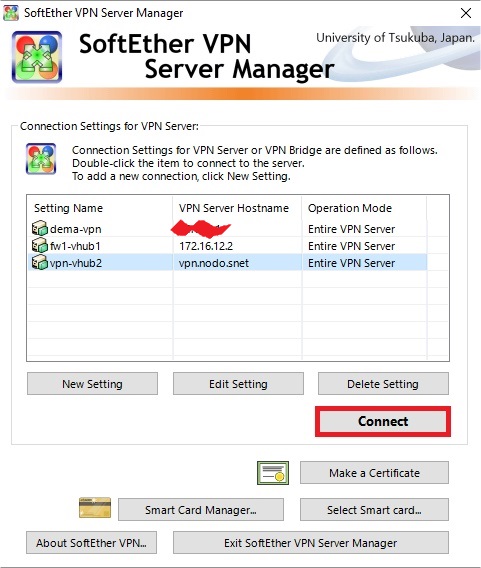Sort by the Setting Name column header

click(100, 208)
